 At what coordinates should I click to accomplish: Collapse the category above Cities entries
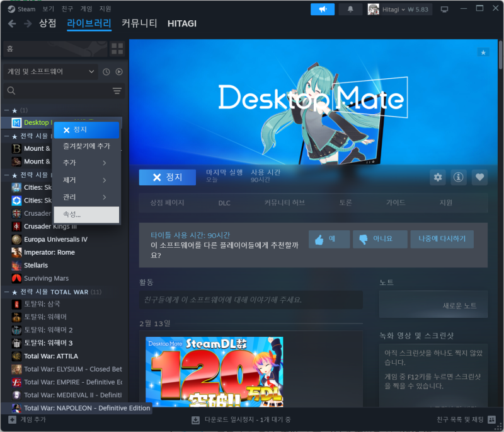(6, 175)
